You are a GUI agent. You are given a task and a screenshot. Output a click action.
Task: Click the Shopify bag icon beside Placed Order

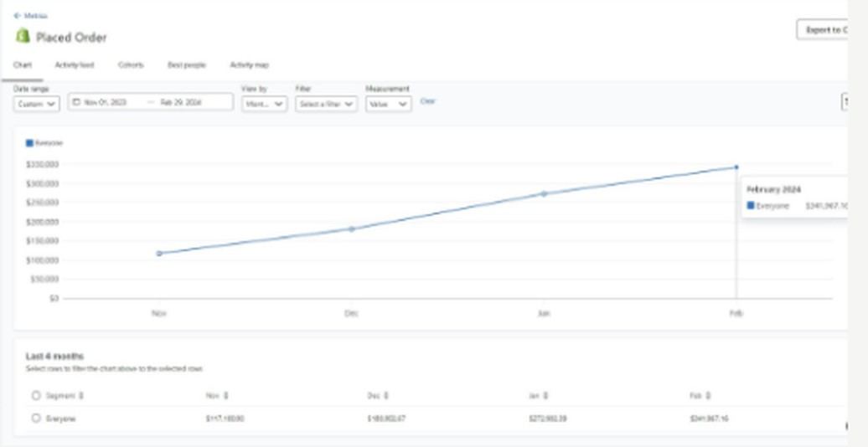[23, 36]
